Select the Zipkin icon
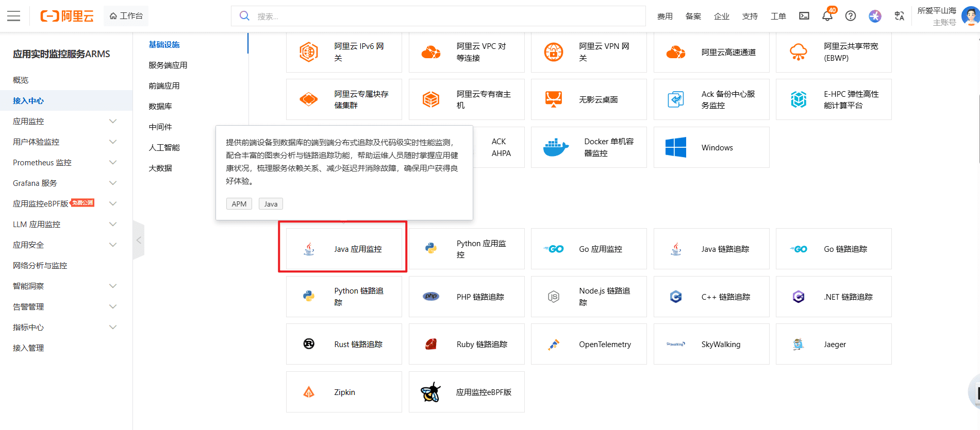 tap(309, 392)
